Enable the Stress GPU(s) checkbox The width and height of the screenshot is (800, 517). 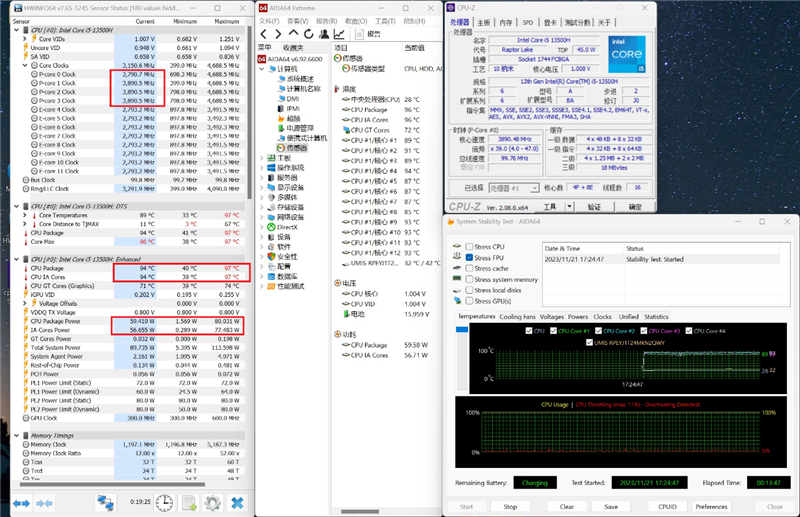point(469,301)
